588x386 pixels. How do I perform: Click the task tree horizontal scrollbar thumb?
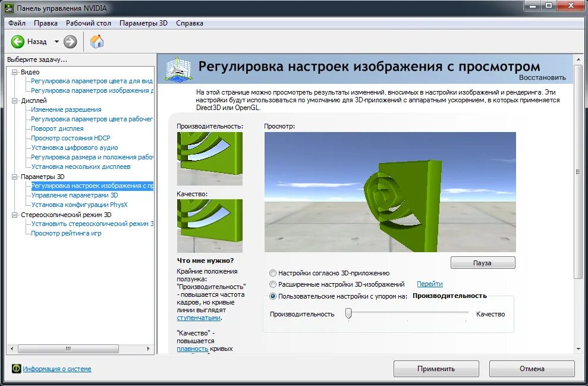(68, 349)
